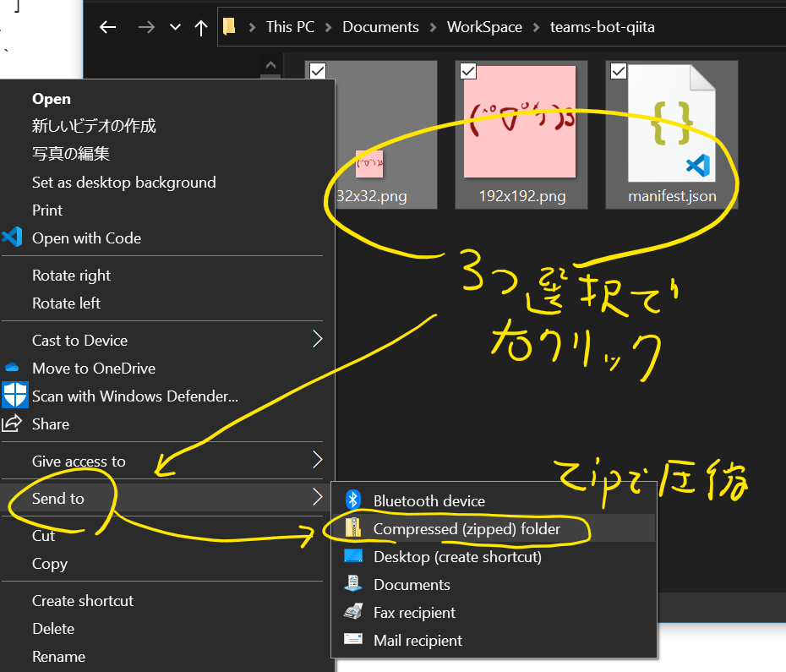
Task: Uncheck the manifest.json checkbox
Action: (619, 71)
